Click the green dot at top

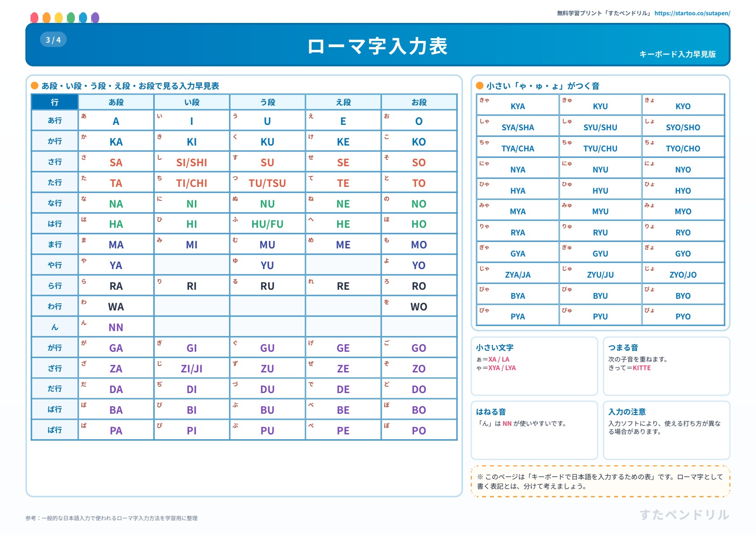click(70, 18)
